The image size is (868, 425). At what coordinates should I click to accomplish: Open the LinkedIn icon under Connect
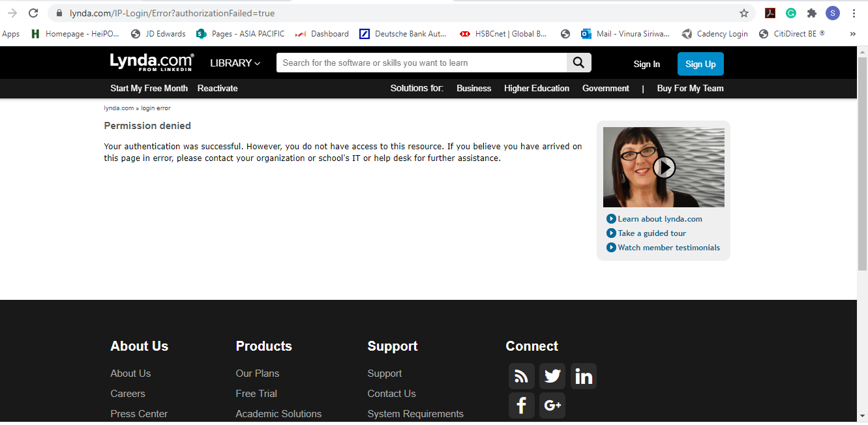584,376
